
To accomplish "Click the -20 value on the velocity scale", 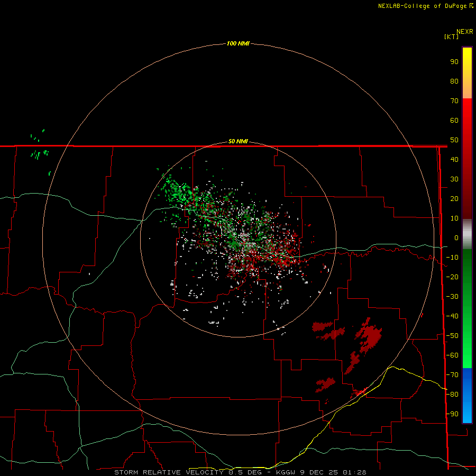I will [x=452, y=277].
